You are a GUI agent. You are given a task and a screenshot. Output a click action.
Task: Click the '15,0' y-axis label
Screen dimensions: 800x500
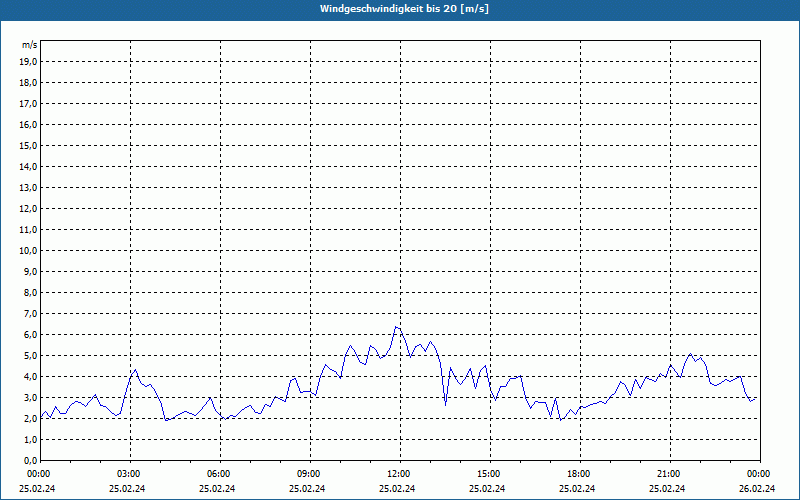pyautogui.click(x=28, y=145)
